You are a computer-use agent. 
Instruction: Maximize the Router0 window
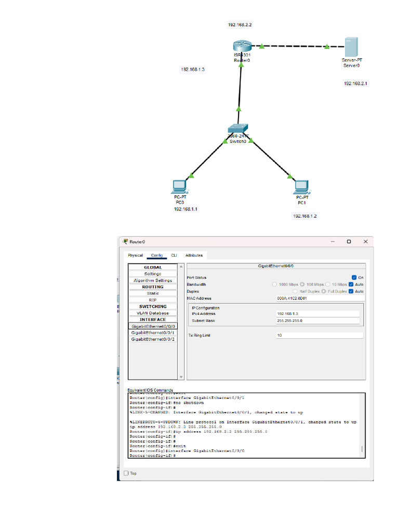[349, 242]
